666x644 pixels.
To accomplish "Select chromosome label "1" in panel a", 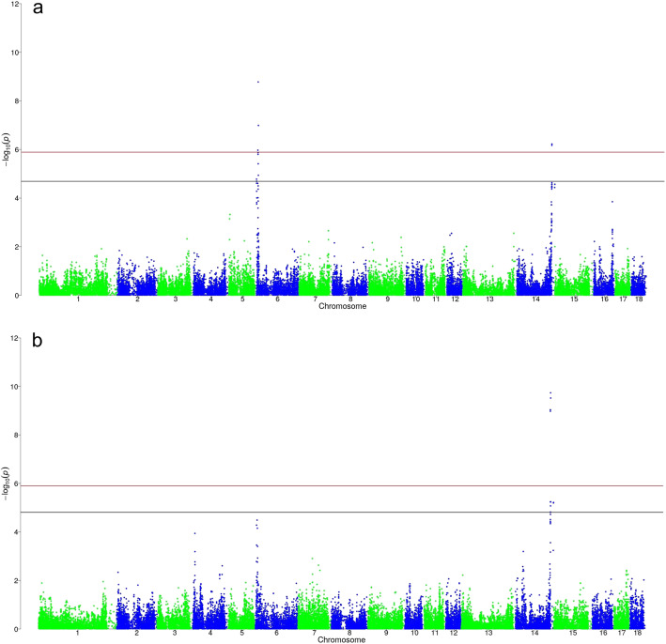I will (x=78, y=299).
